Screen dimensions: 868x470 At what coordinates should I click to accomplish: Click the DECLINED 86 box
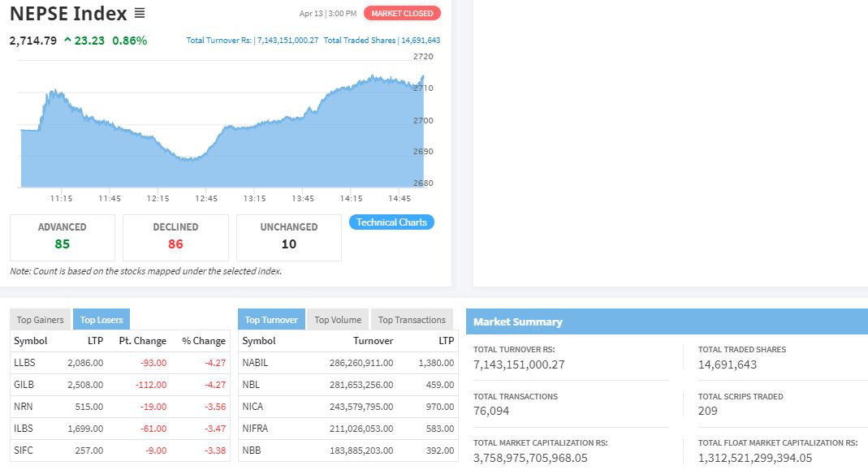[x=175, y=238]
